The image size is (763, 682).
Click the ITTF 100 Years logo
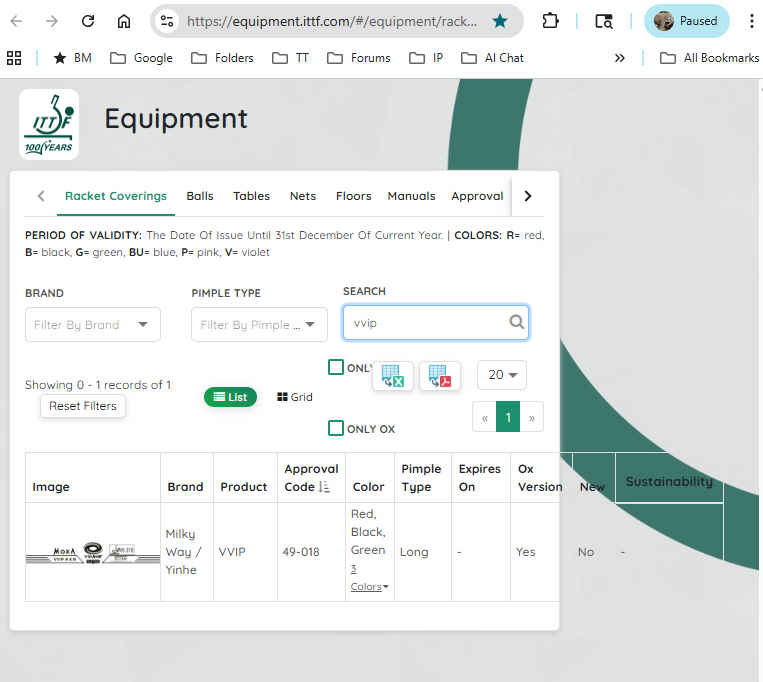(49, 124)
